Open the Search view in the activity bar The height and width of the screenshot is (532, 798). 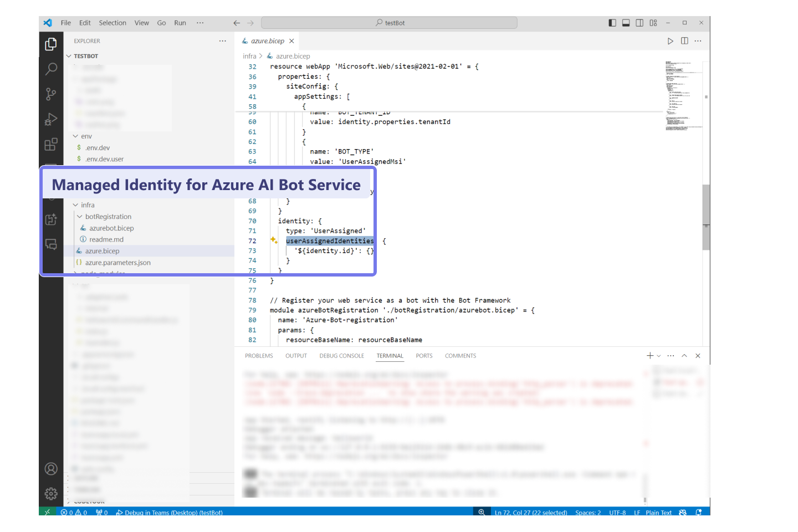click(51, 69)
